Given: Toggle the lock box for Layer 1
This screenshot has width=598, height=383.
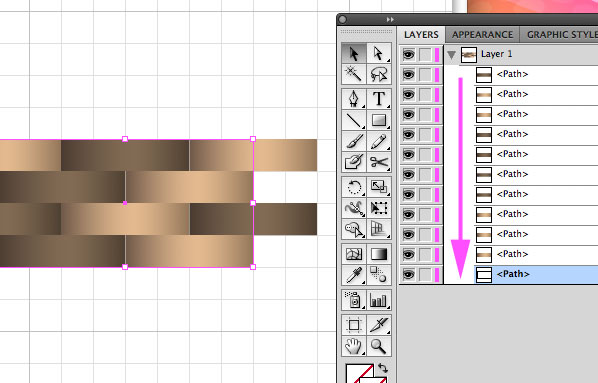Looking at the screenshot, I should pos(425,55).
